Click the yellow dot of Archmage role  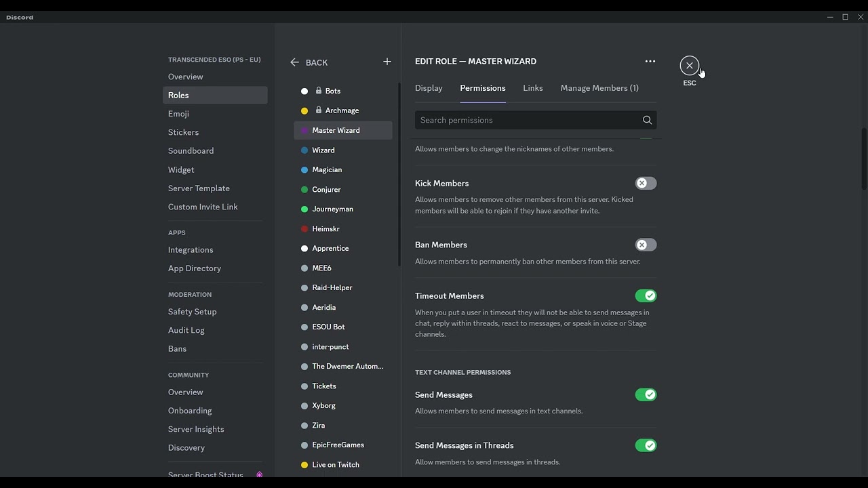(x=304, y=110)
